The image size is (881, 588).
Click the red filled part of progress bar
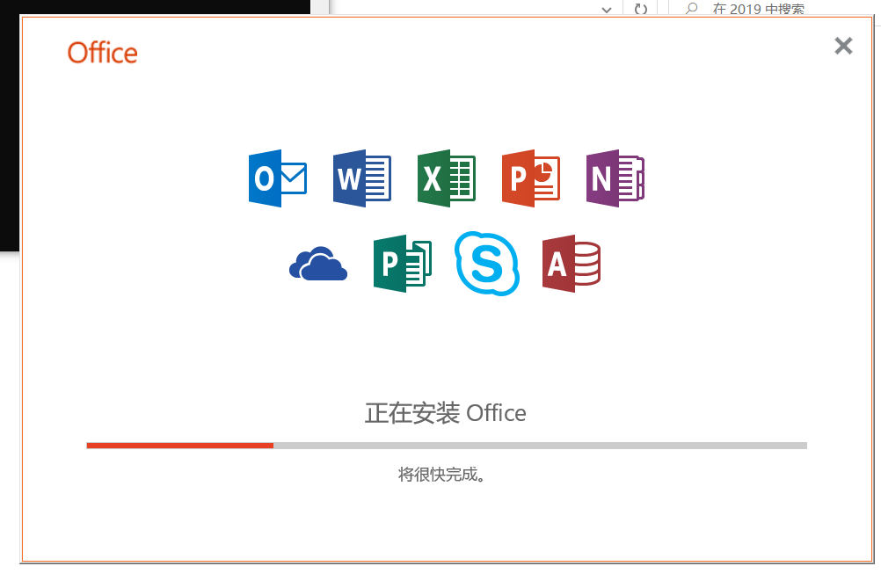coord(179,446)
